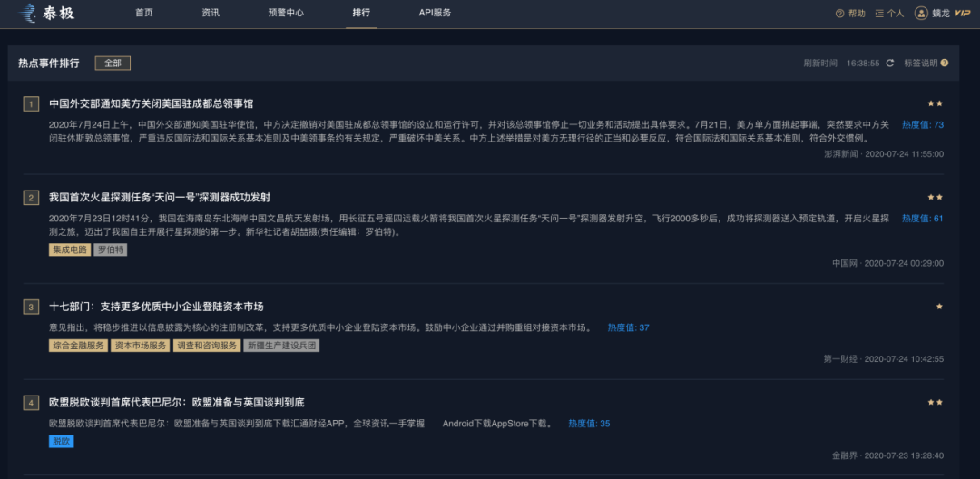Click the user avatar for 镇龙
980x479 pixels.
click(x=921, y=14)
